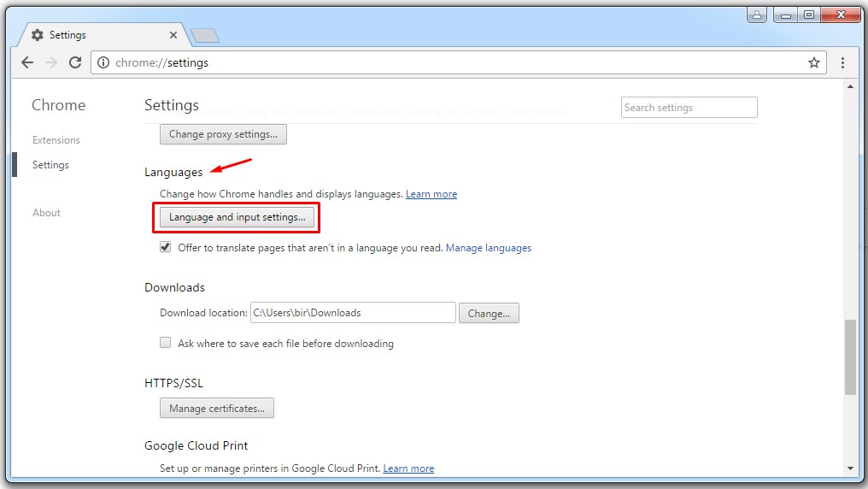Open the user profile icon in title bar

(756, 15)
